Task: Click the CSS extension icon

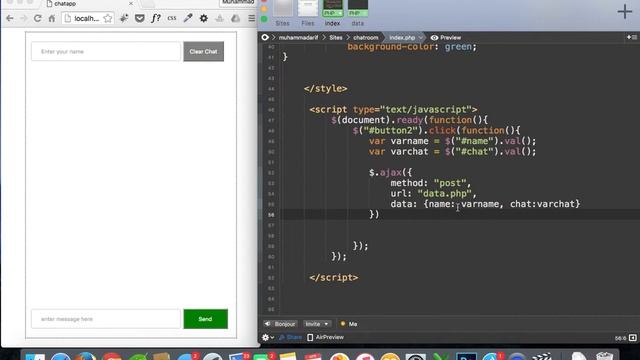Action: 172,18
